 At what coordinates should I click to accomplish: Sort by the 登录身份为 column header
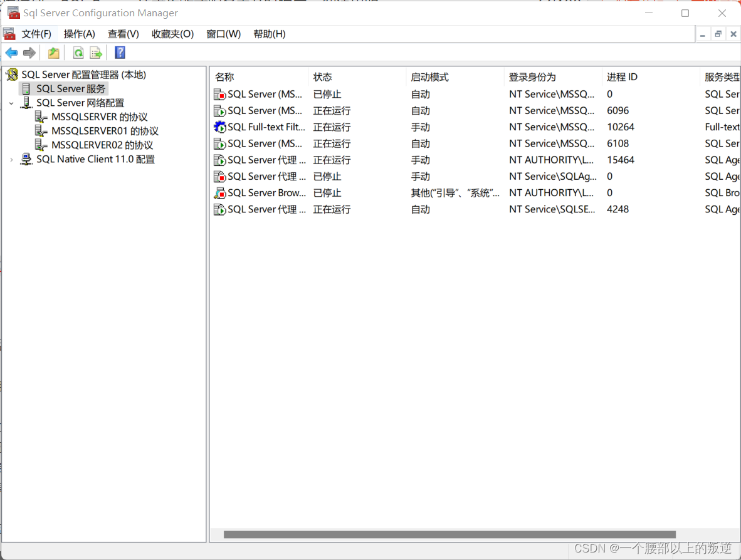coord(552,77)
